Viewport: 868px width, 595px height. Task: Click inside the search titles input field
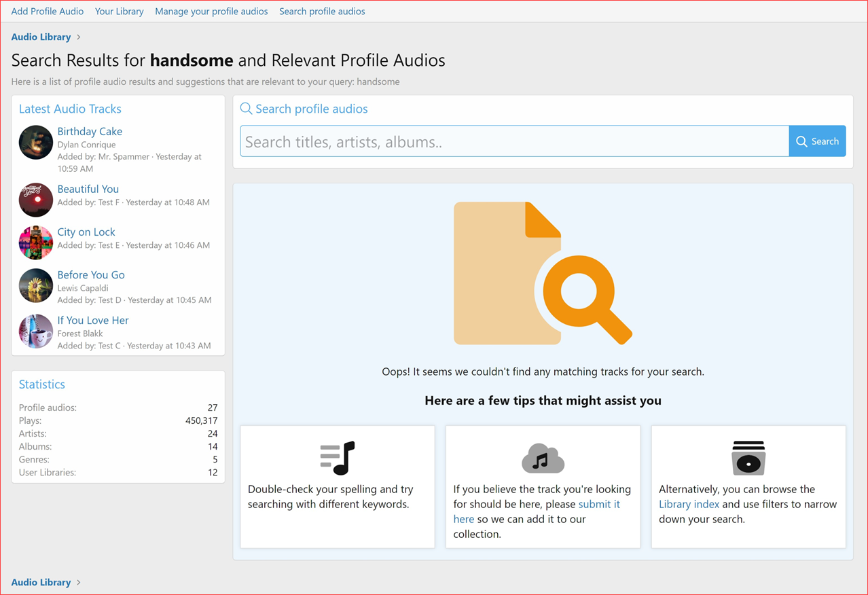pyautogui.click(x=475, y=141)
